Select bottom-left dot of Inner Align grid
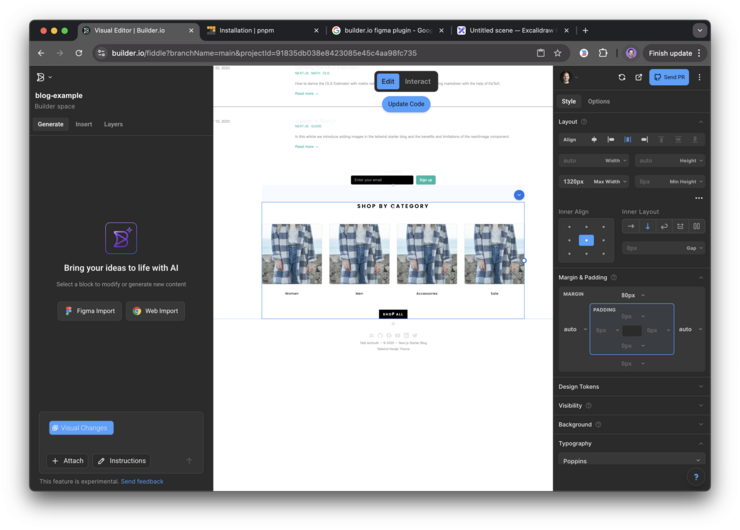 [569, 253]
